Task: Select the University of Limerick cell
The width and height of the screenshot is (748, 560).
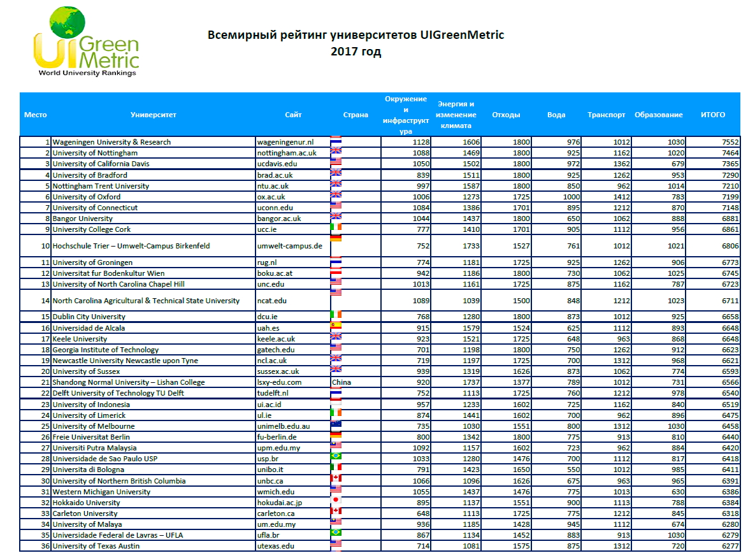Action: [x=153, y=415]
